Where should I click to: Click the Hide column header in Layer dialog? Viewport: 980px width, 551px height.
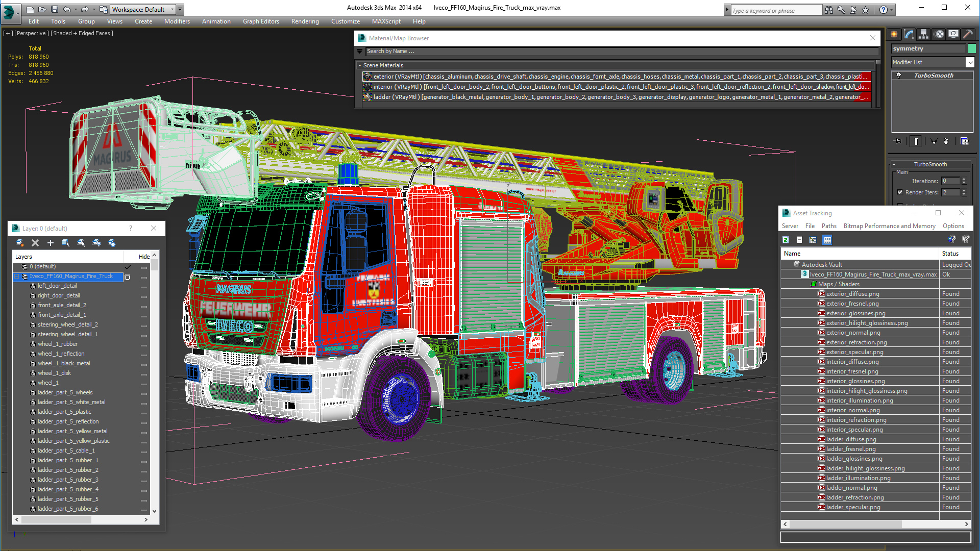tap(144, 257)
